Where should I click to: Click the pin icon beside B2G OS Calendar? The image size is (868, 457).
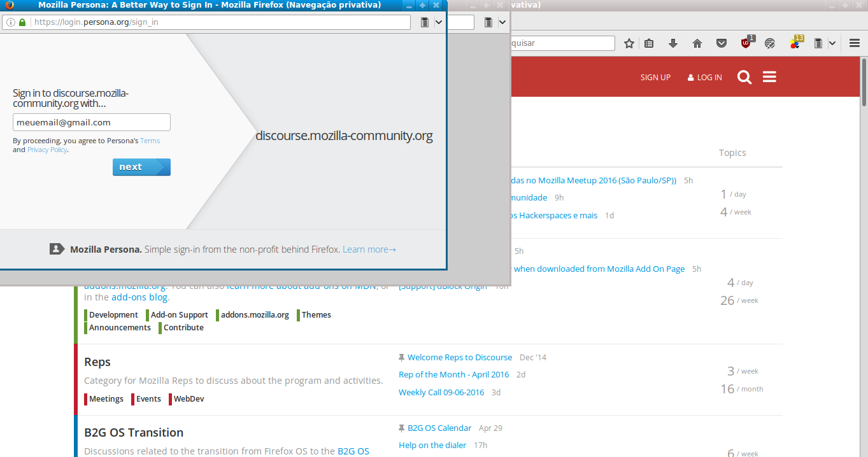[401, 428]
